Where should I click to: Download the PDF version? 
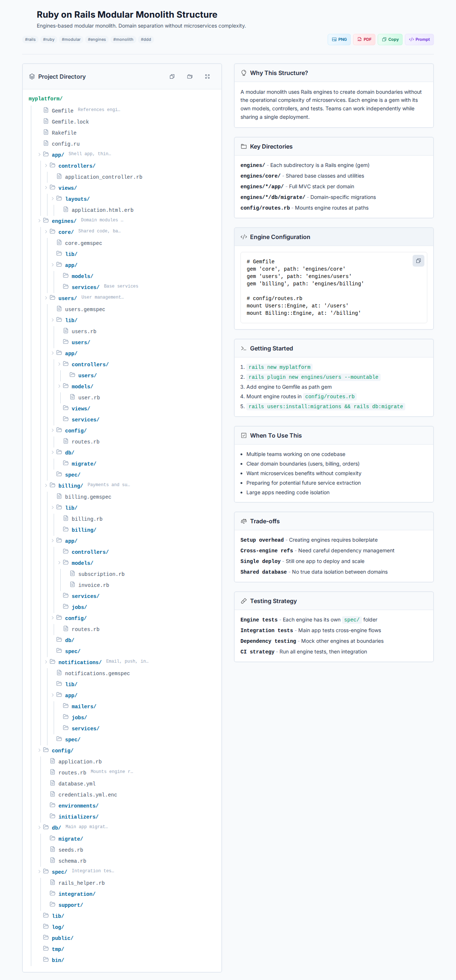[x=364, y=40]
